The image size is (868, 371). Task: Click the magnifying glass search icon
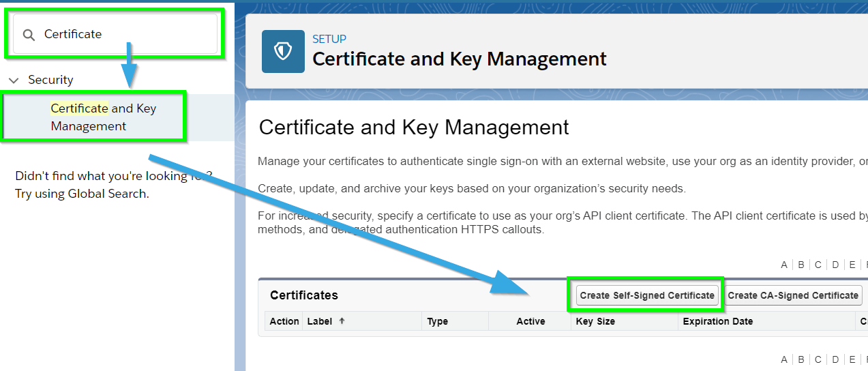29,35
